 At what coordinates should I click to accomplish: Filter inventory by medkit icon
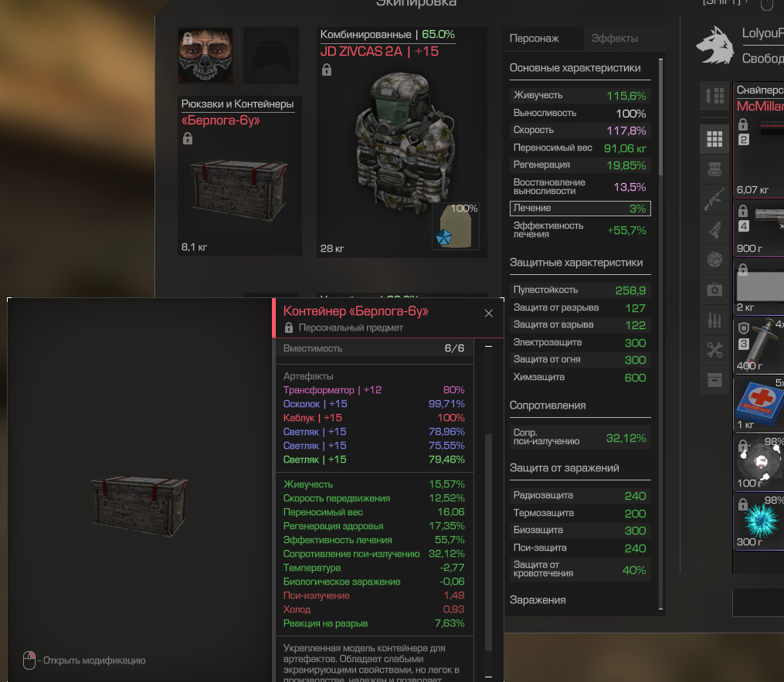click(x=714, y=290)
